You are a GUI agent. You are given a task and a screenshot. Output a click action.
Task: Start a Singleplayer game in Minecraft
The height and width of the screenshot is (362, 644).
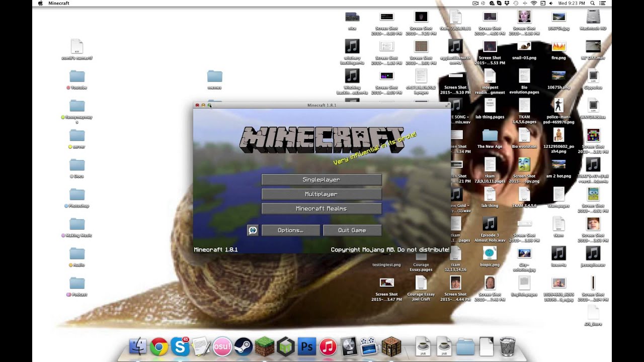[321, 179]
